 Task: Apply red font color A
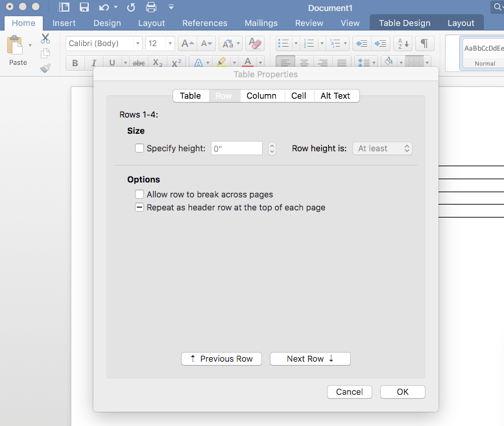pyautogui.click(x=248, y=62)
